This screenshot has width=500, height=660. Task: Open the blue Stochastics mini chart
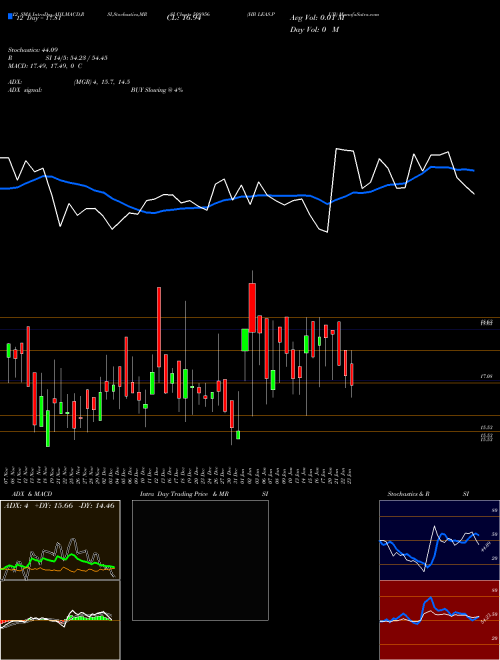(439, 540)
